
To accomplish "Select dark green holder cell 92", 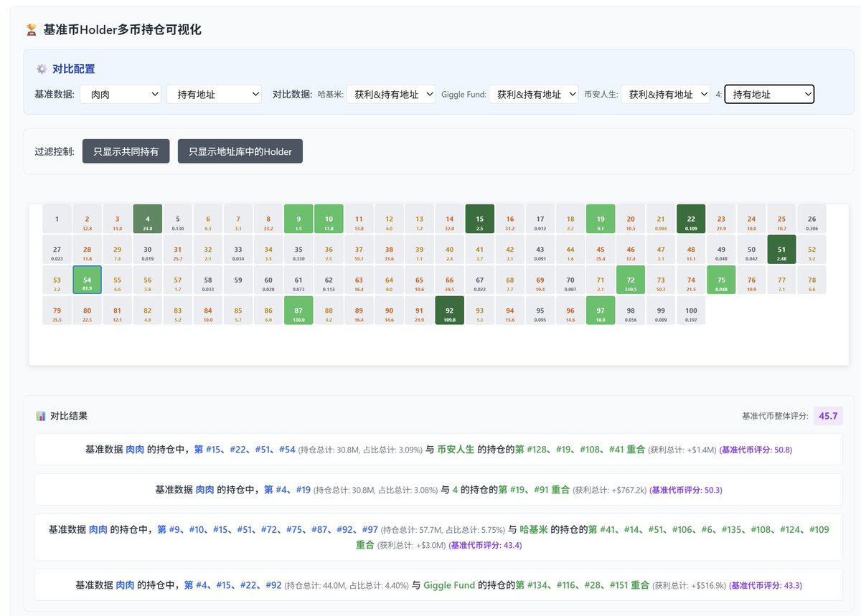I will pos(450,311).
